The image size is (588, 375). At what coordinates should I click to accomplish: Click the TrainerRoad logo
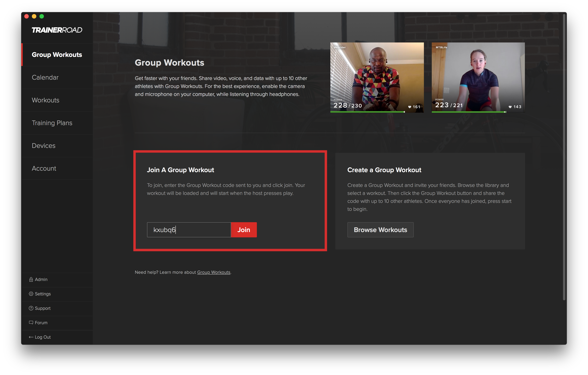pos(57,30)
